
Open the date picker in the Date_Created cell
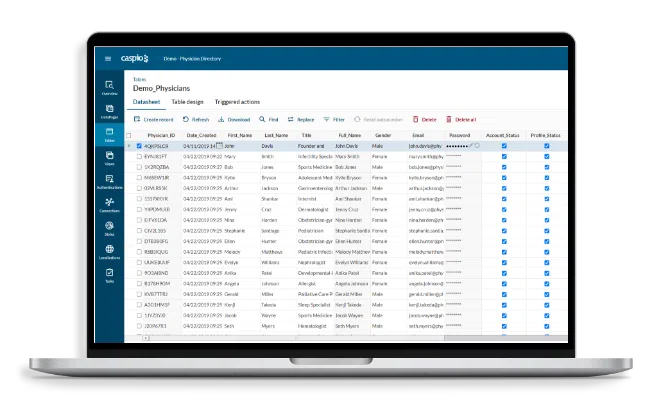click(215, 146)
